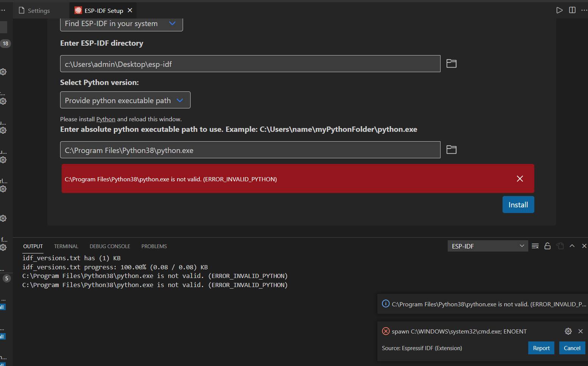Edit the ESP-IDF directory path field
The height and width of the screenshot is (366, 588).
[x=250, y=64]
